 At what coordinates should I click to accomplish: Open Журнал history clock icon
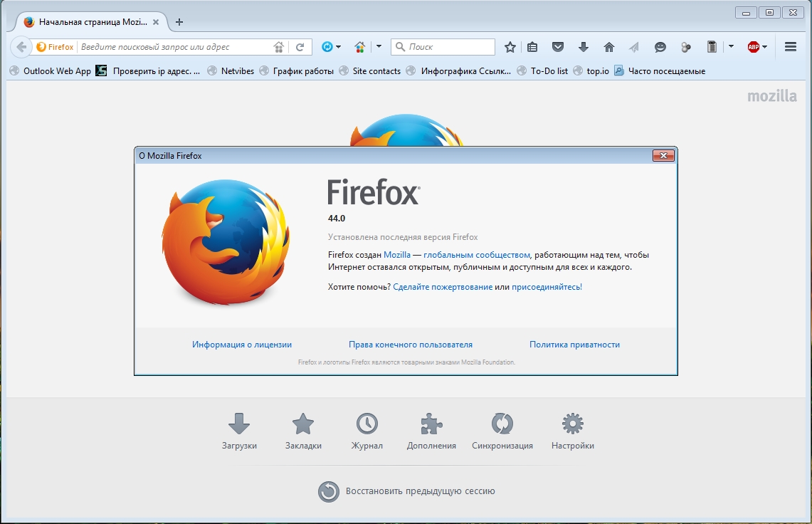tap(367, 431)
